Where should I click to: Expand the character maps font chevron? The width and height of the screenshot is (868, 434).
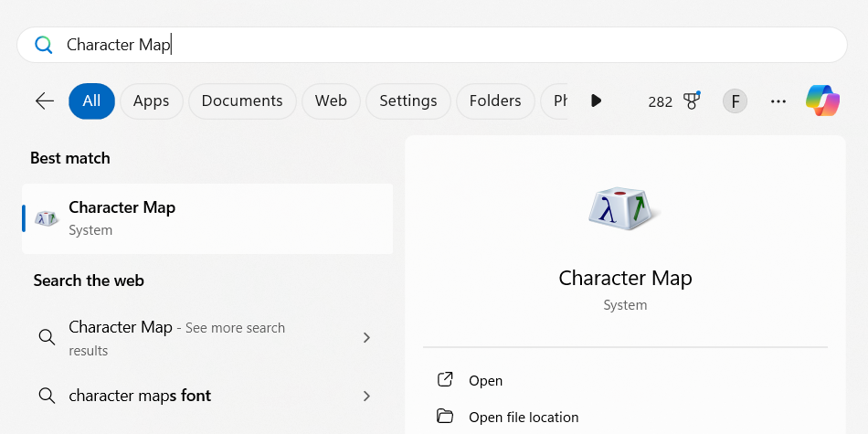click(x=366, y=396)
